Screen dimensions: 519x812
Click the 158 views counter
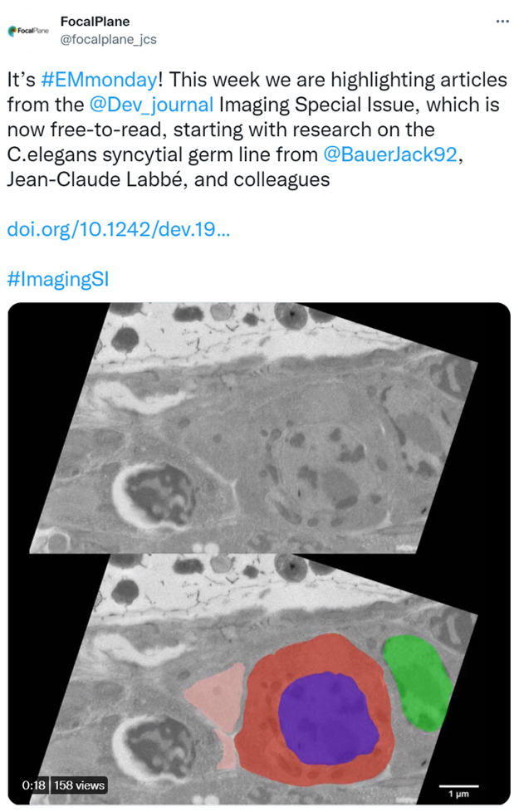(79, 785)
